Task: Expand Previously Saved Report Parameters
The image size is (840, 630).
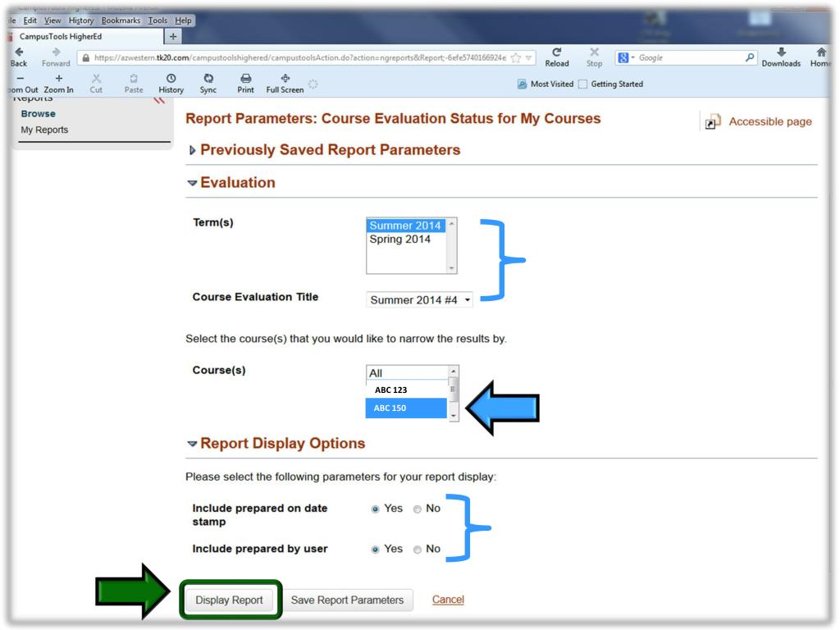Action: point(192,151)
